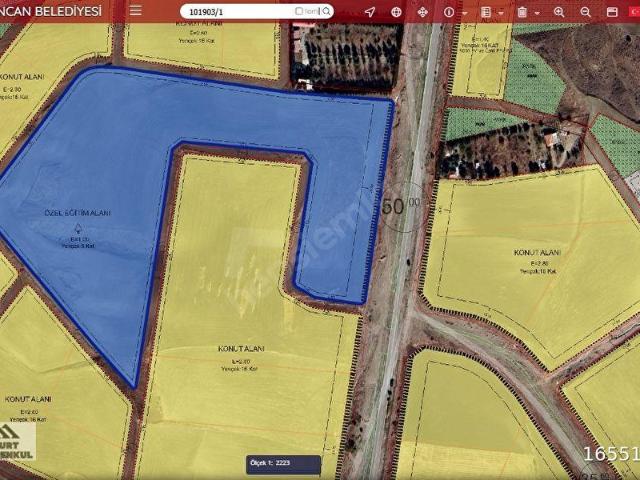Select the pan (four-arrow) tool
Screen dimensions: 640x480
coord(423,12)
